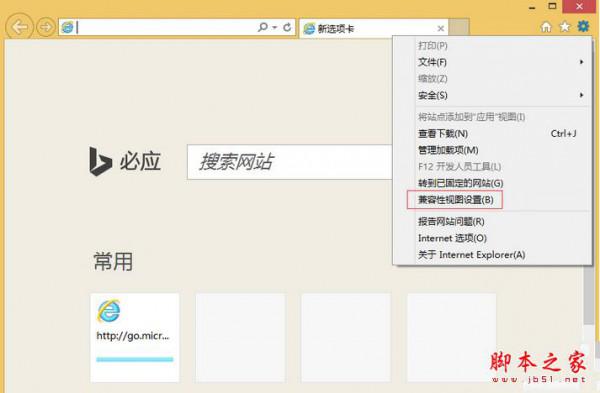
Task: Open a new tab with the blank tab button
Action: (459, 28)
